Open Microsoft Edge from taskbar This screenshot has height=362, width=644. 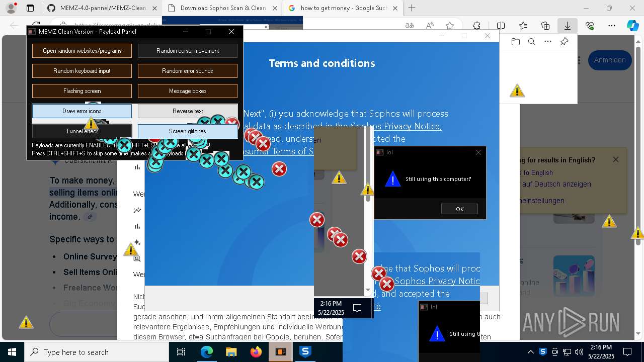coord(207,352)
